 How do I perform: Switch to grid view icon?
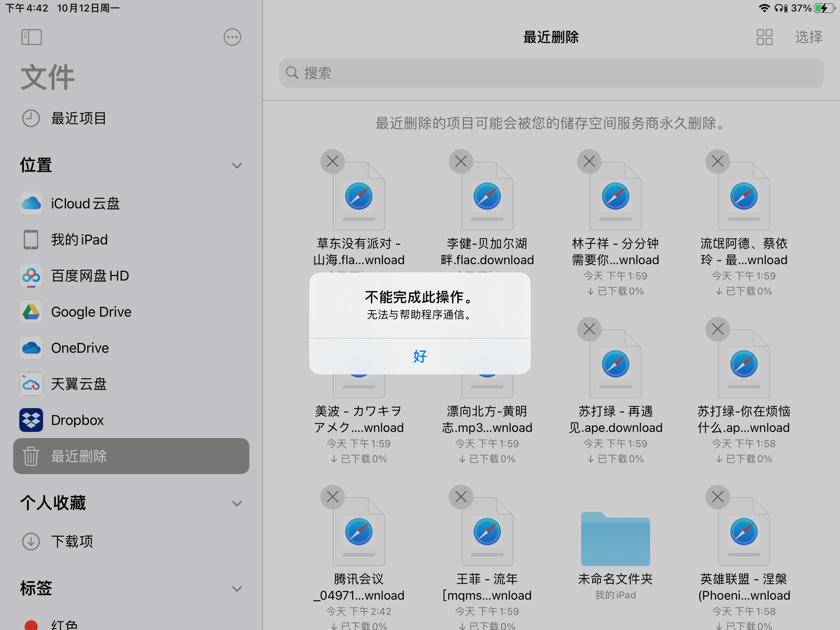click(765, 37)
